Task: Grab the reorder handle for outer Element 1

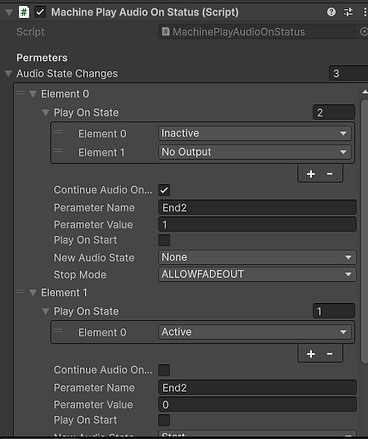Action: tap(21, 292)
